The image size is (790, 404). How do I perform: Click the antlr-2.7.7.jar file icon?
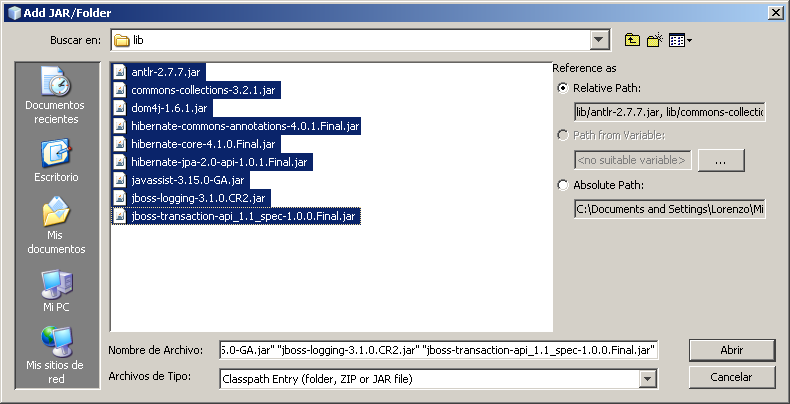(x=120, y=72)
